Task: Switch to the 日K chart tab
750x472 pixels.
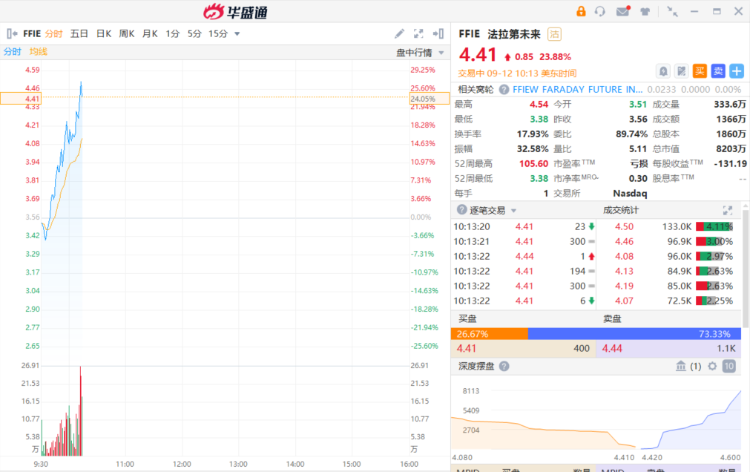Action: (103, 33)
